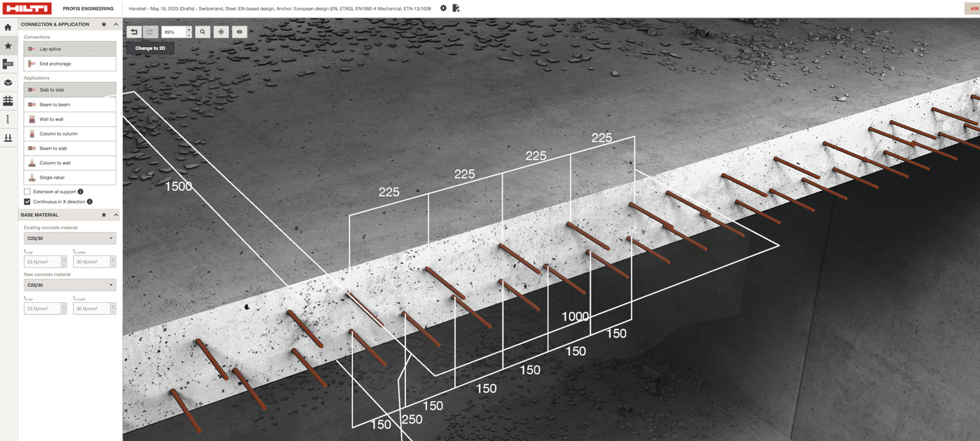The height and width of the screenshot is (441, 980).
Task: Select the End anchorage connection
Action: coord(70,64)
